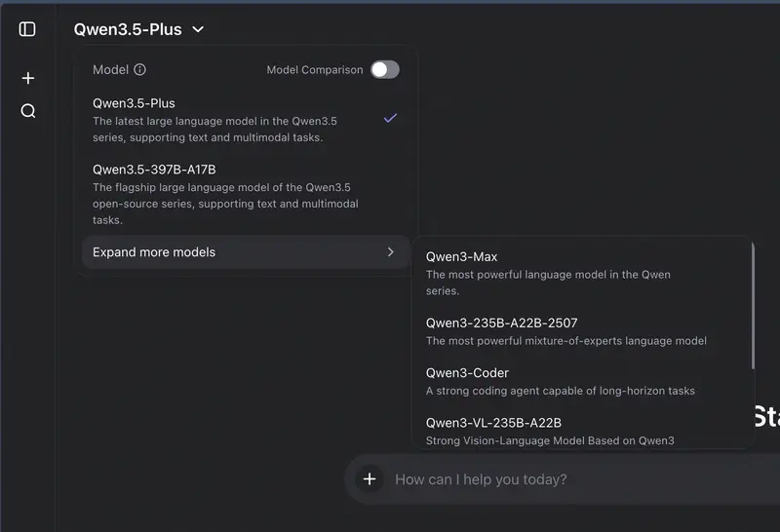Screen dimensions: 780x532
Task: Click the checkmark beside Qwen3.5-Plus
Action: point(390,118)
